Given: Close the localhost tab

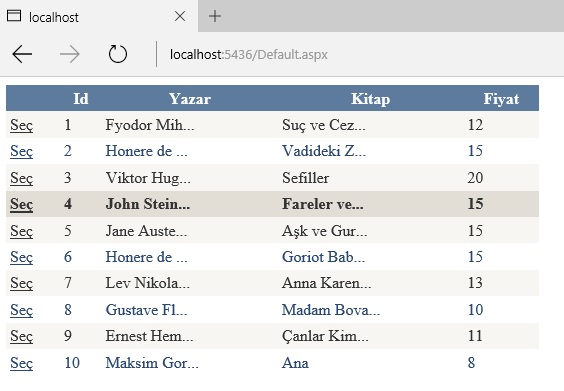Looking at the screenshot, I should (179, 16).
